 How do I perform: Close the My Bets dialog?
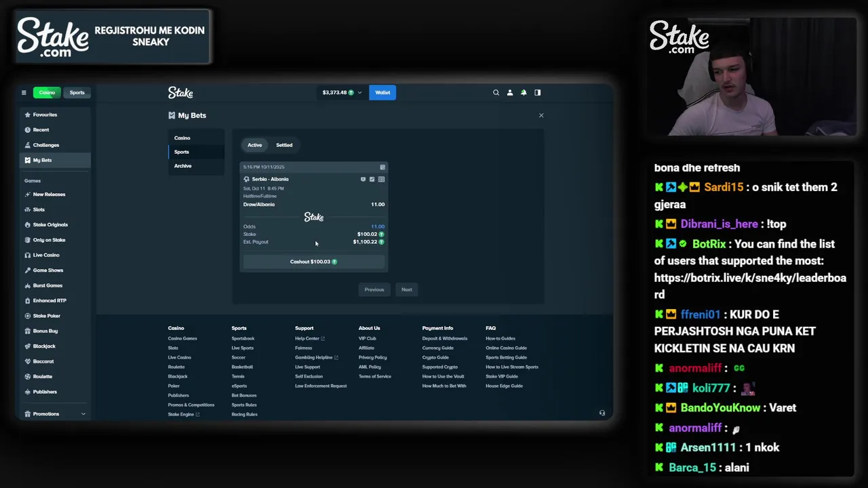tap(541, 115)
